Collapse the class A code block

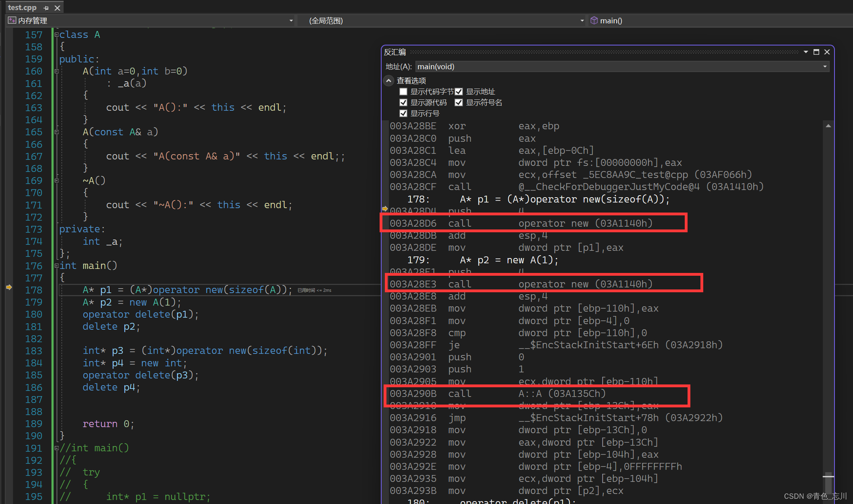pos(56,35)
